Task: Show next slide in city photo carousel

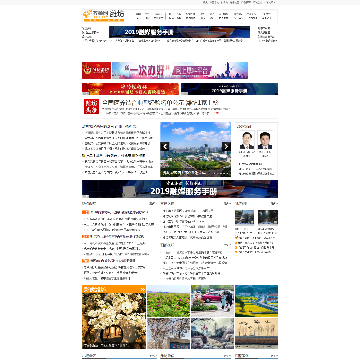Action: pyautogui.click(x=226, y=146)
